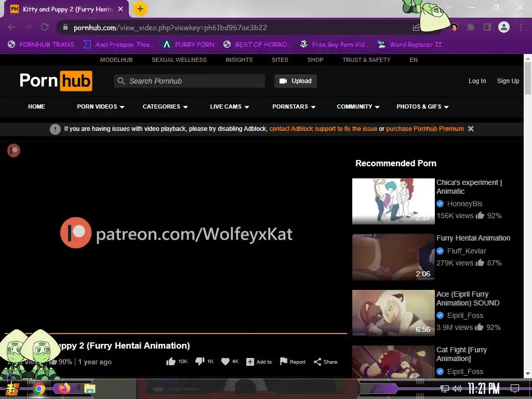Open the HonneyBls channel name
Viewport: 532px width, 399px height.
(x=464, y=204)
